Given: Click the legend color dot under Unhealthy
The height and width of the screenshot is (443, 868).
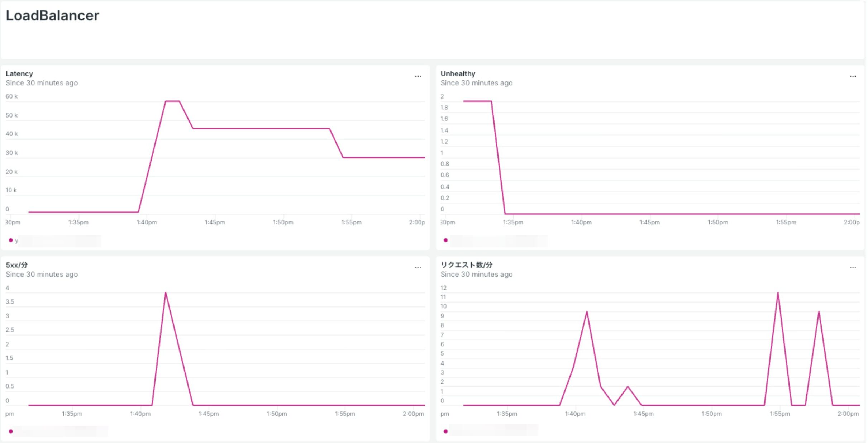Looking at the screenshot, I should 445,240.
